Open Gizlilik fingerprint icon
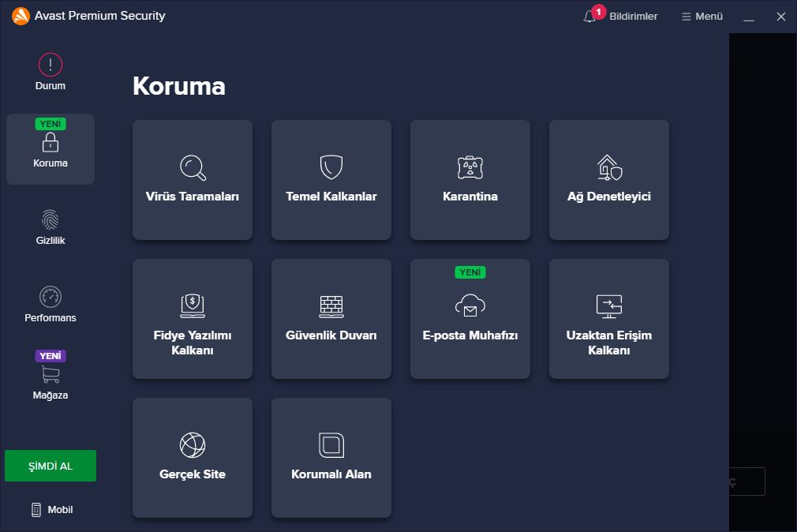797x532 pixels. pyautogui.click(x=51, y=219)
